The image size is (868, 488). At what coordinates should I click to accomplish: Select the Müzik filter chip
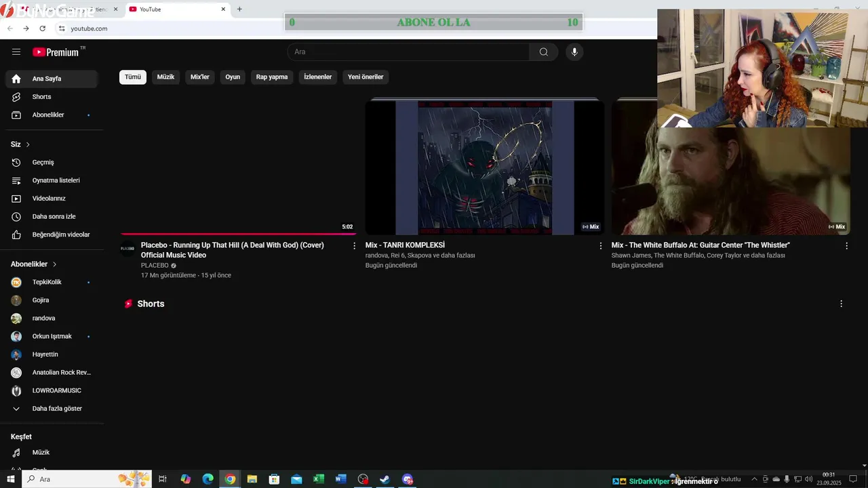(165, 77)
